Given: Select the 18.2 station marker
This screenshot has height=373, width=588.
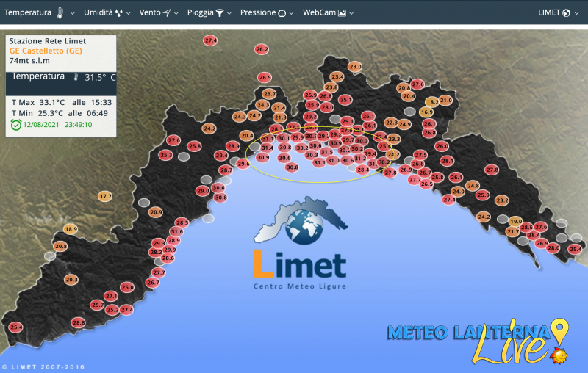Looking at the screenshot, I should click(432, 101).
